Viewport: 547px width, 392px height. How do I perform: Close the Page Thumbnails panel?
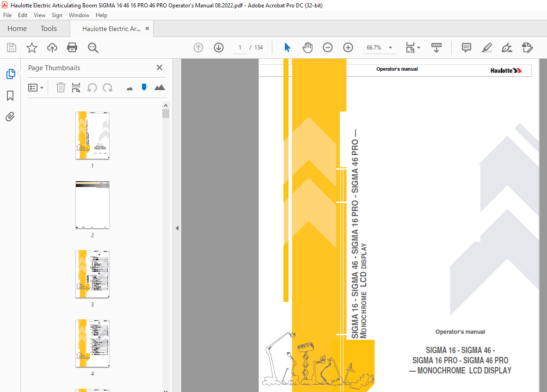tap(160, 67)
